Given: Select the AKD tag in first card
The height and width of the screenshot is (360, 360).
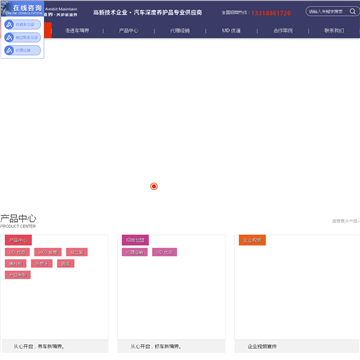Looking at the screenshot, I should (x=48, y=252).
